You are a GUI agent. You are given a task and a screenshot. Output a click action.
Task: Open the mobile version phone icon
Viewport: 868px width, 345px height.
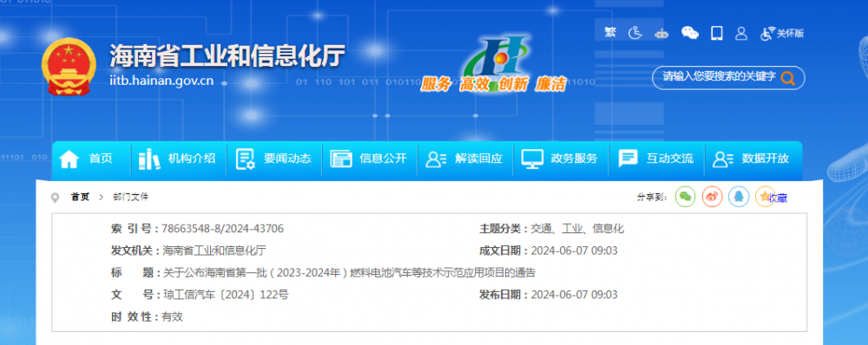coord(717,33)
